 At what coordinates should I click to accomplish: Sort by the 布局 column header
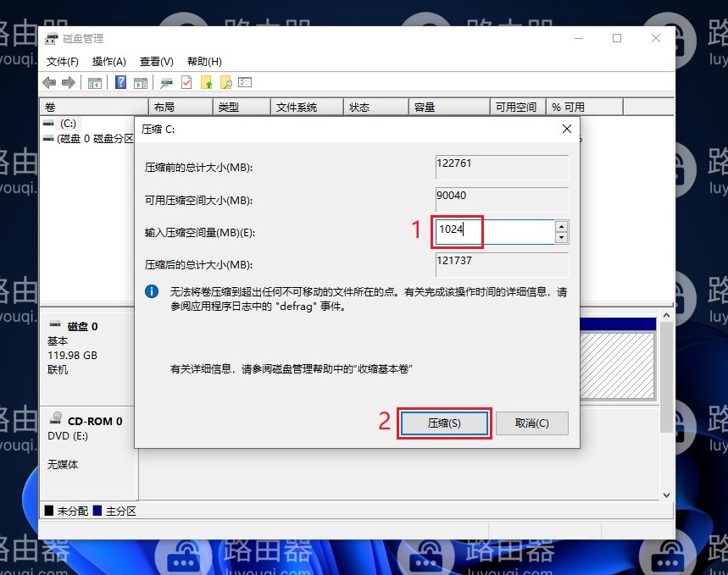pyautogui.click(x=181, y=108)
